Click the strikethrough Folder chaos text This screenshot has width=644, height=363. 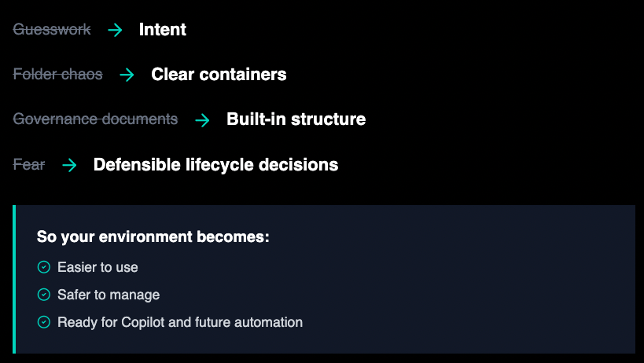point(57,75)
